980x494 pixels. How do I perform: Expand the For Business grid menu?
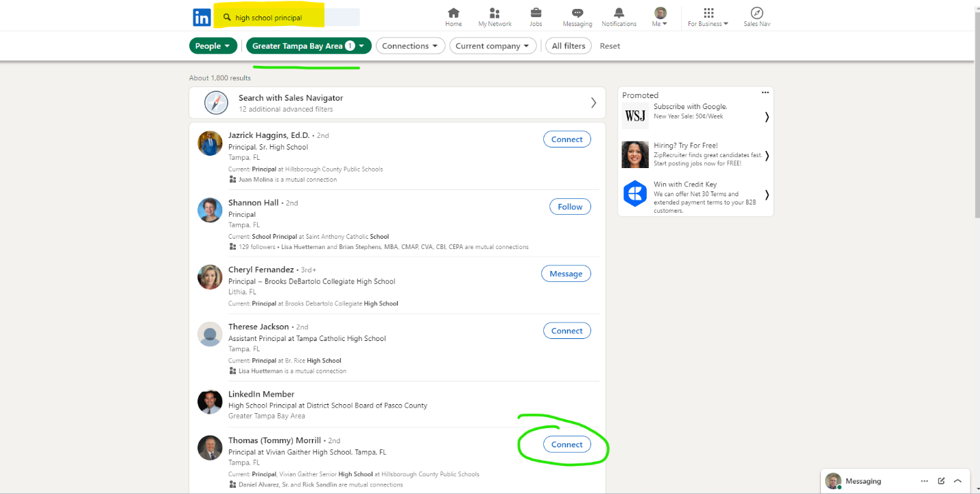point(708,17)
